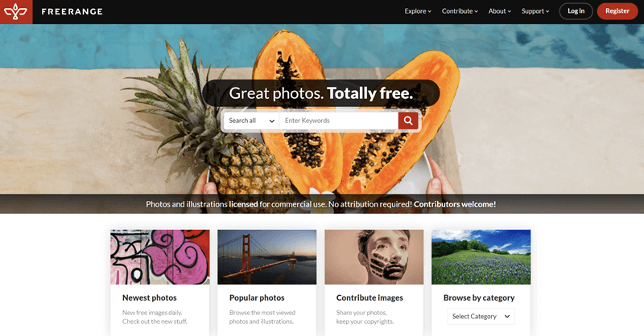Open the Explore menu
This screenshot has height=336, width=644.
tap(418, 11)
